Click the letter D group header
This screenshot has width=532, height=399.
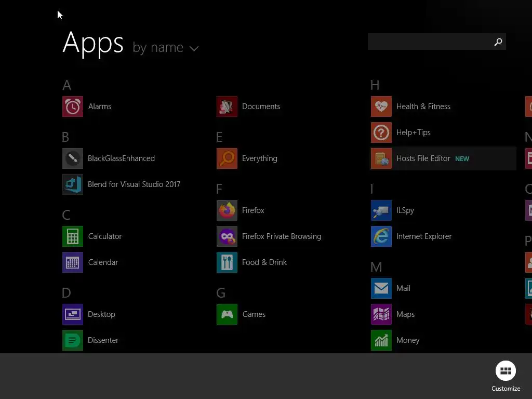66,293
